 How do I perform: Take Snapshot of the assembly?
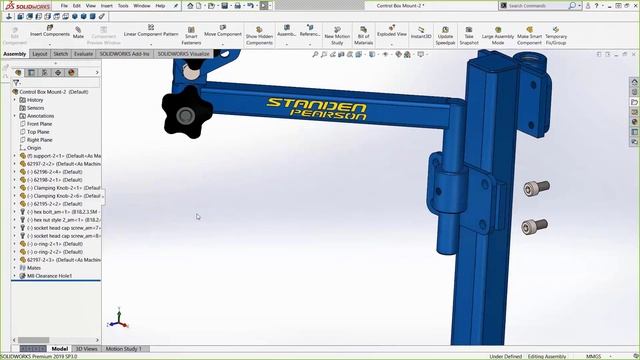click(x=469, y=36)
